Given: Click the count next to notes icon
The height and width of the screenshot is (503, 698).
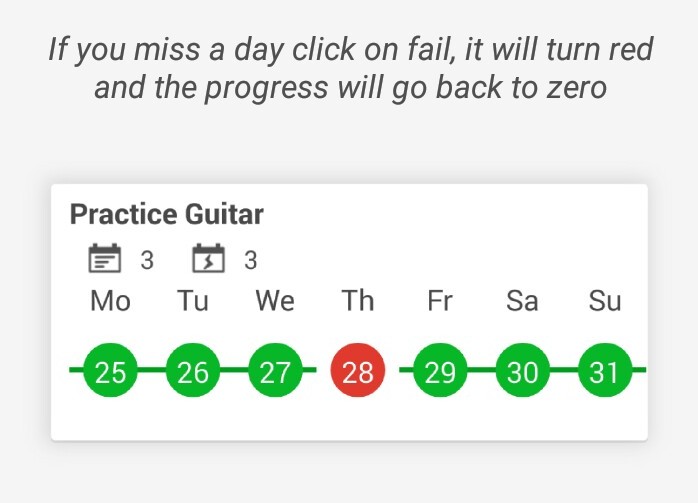Looking at the screenshot, I should pyautogui.click(x=147, y=260).
